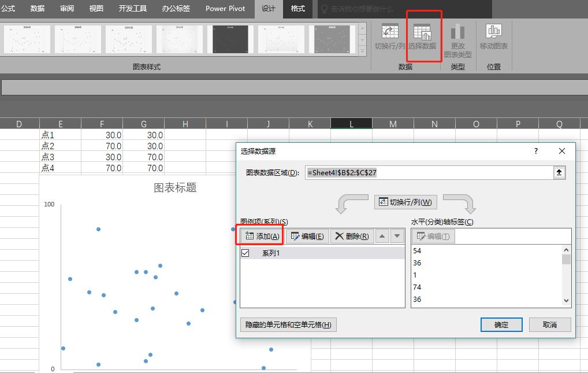Select the 设计 ribbon tab
The height and width of the screenshot is (373, 588).
(x=269, y=9)
